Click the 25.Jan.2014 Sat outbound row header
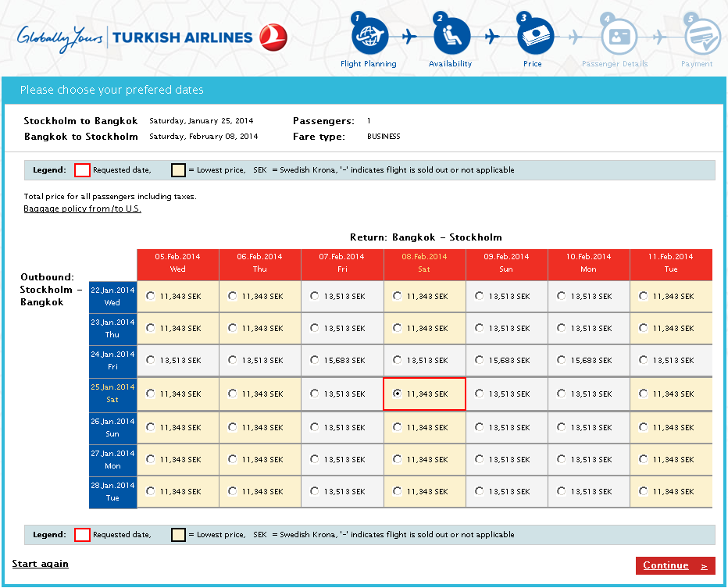The height and width of the screenshot is (588, 728). 112,394
